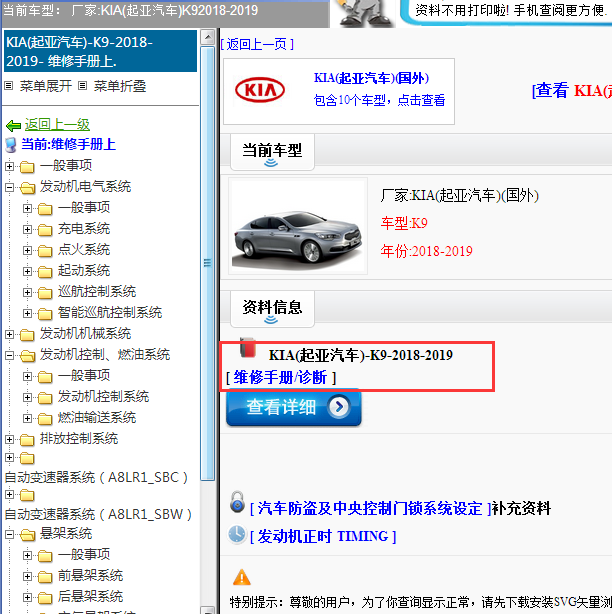Open the KIA(起亚汽车)(国外) link
Viewport: 612px width, 614px height.
(x=371, y=78)
